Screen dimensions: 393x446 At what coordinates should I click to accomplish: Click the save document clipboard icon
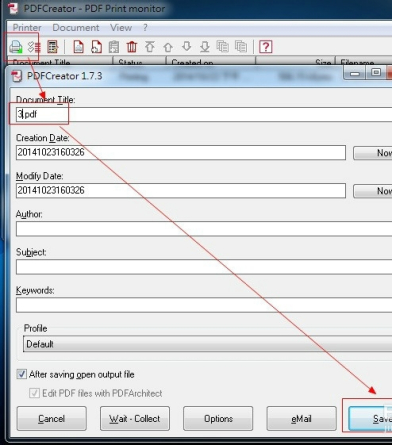pos(114,47)
